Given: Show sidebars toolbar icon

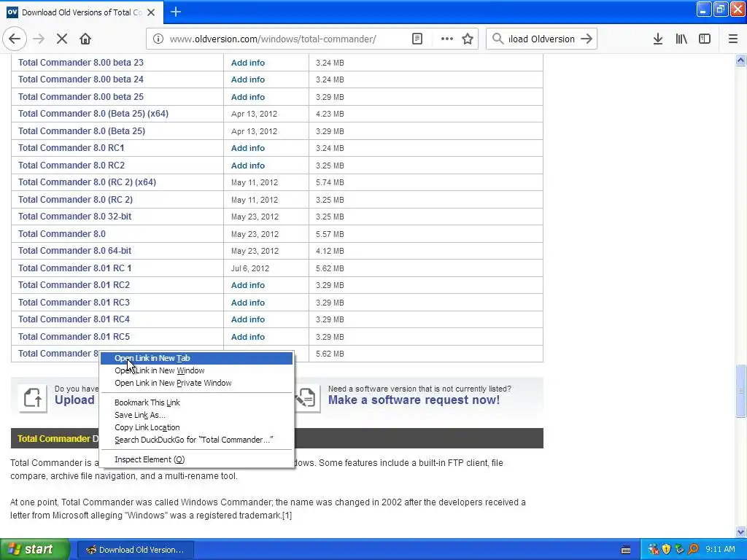Looking at the screenshot, I should (705, 39).
